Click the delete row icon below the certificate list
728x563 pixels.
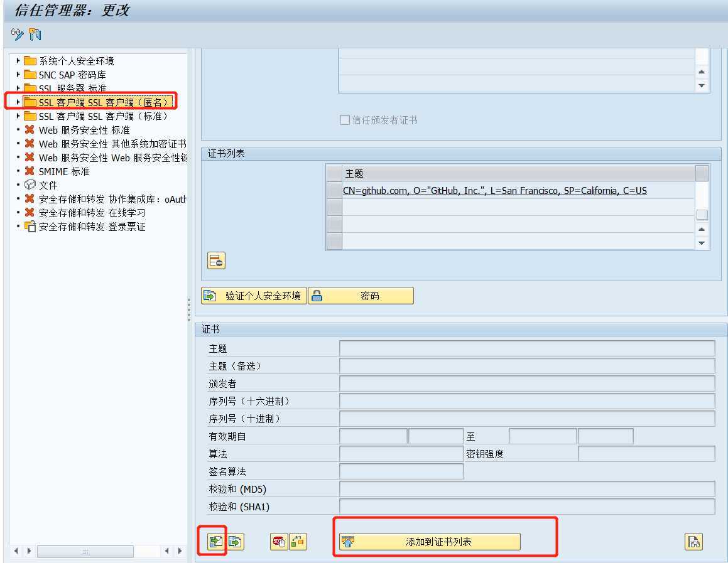(216, 260)
